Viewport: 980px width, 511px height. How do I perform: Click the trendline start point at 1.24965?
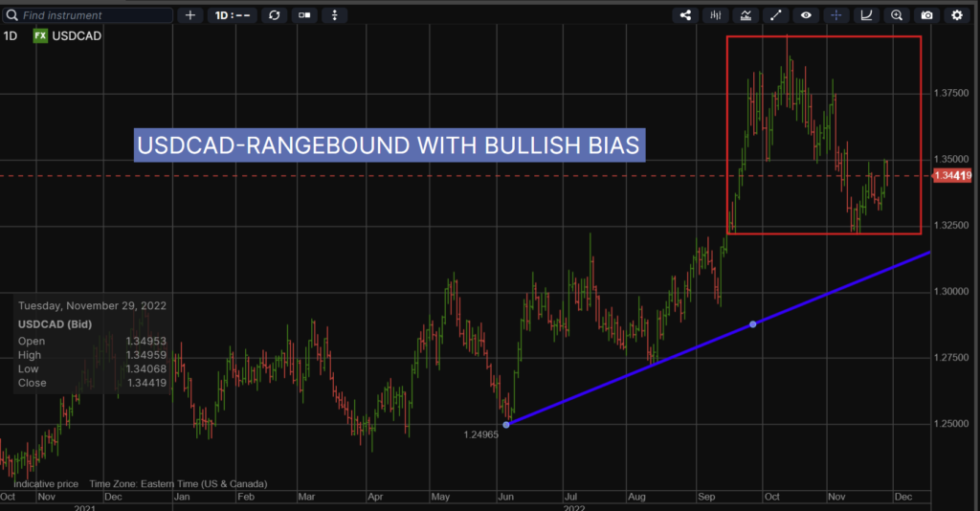click(506, 424)
